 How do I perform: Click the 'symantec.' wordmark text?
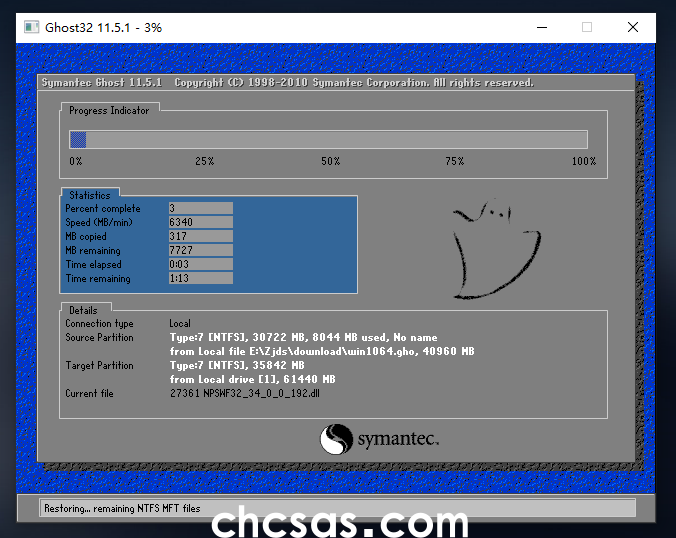pos(398,440)
